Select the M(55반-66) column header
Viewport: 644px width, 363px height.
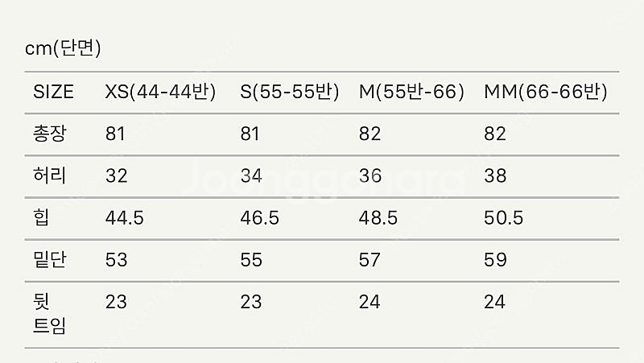click(411, 92)
